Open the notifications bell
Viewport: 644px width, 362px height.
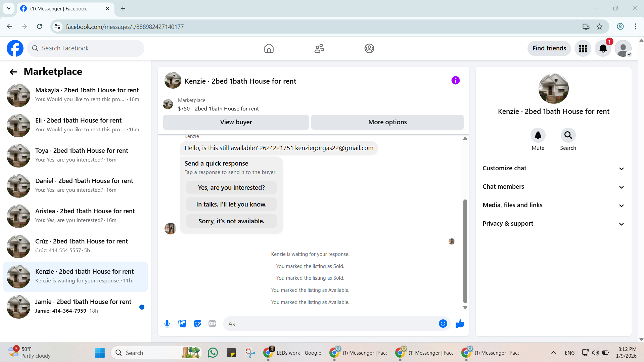[x=603, y=48]
